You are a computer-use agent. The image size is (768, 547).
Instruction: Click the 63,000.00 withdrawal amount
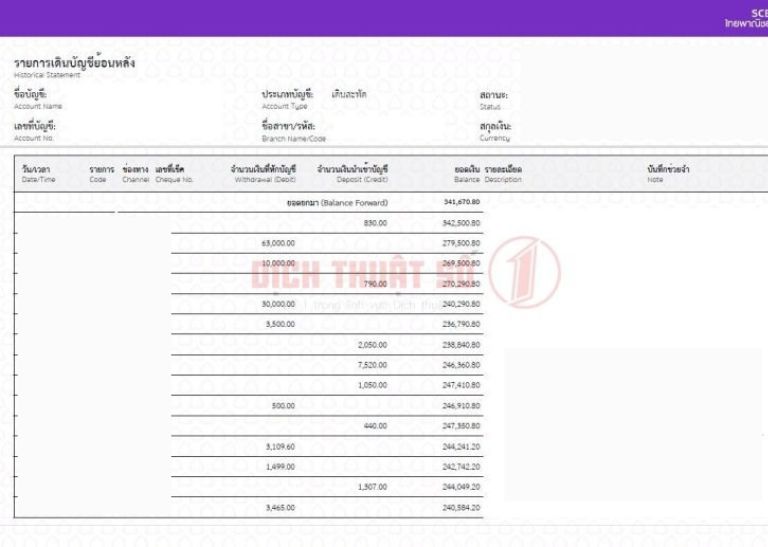tap(277, 243)
